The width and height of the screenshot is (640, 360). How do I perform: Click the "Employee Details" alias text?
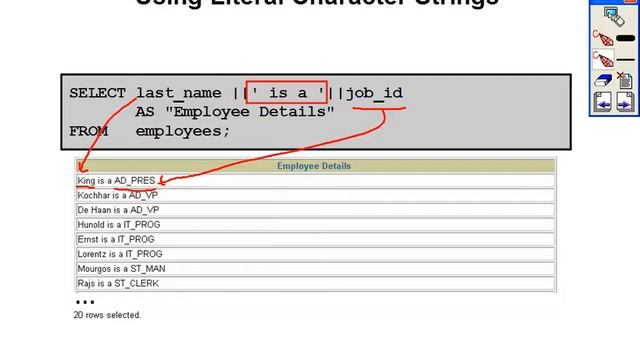tap(250, 112)
